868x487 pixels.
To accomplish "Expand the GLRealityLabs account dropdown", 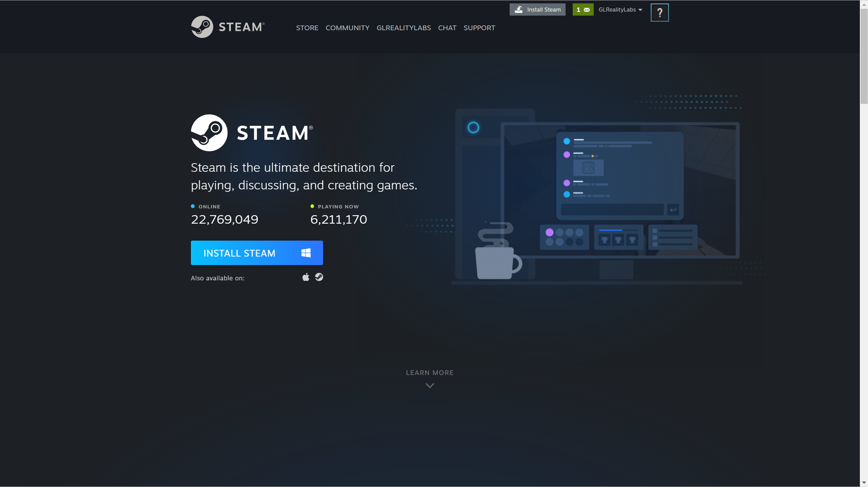I will pyautogui.click(x=620, y=10).
